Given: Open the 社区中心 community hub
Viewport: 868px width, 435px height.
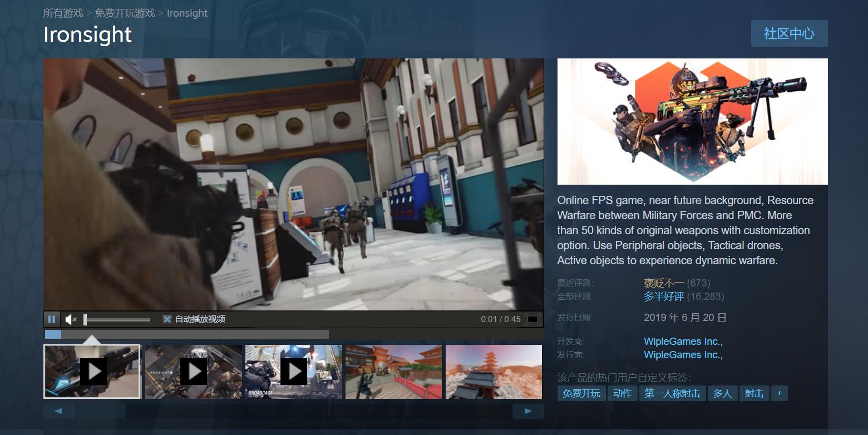Looking at the screenshot, I should coord(789,33).
